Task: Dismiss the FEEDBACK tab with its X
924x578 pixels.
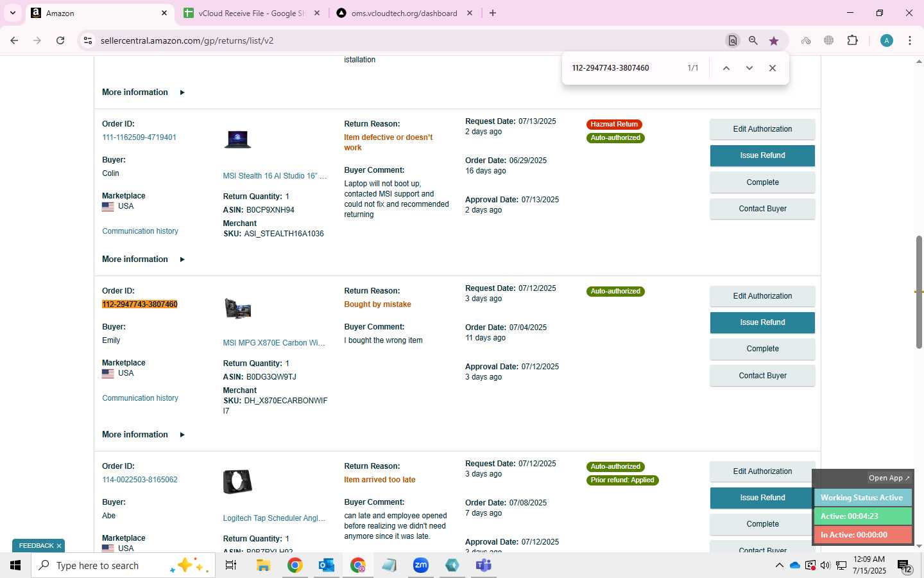Action: [59, 546]
